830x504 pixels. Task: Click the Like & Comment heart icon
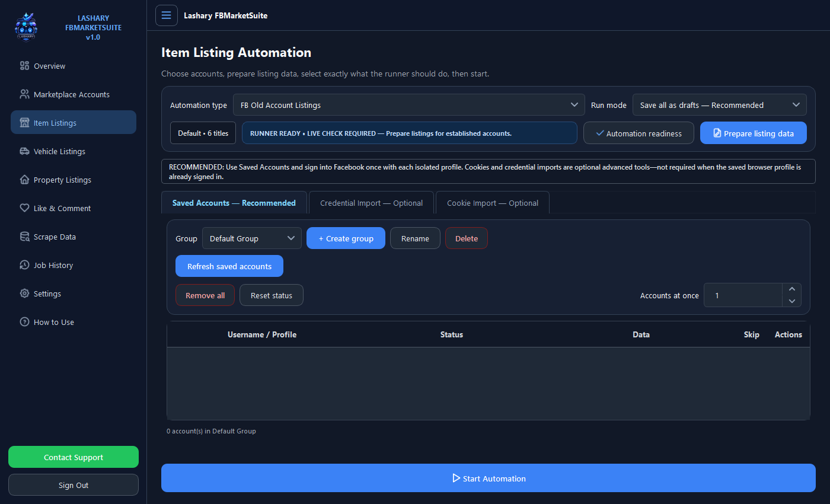point(24,208)
